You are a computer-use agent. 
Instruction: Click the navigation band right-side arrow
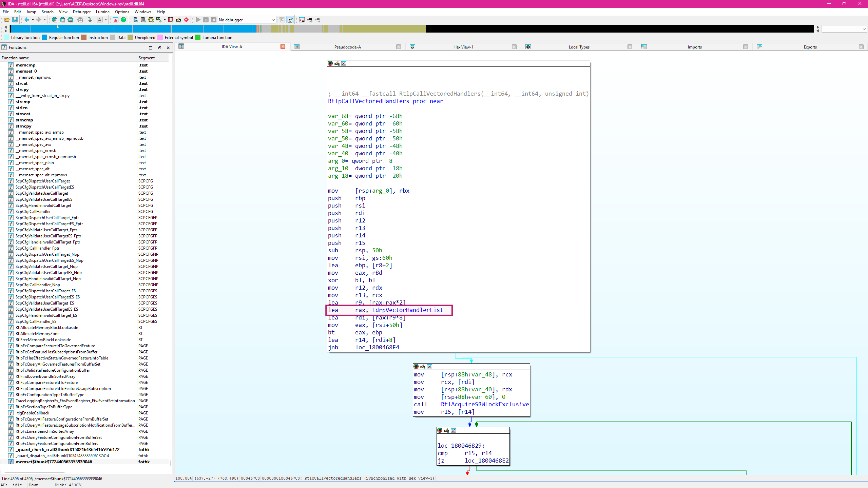818,27
